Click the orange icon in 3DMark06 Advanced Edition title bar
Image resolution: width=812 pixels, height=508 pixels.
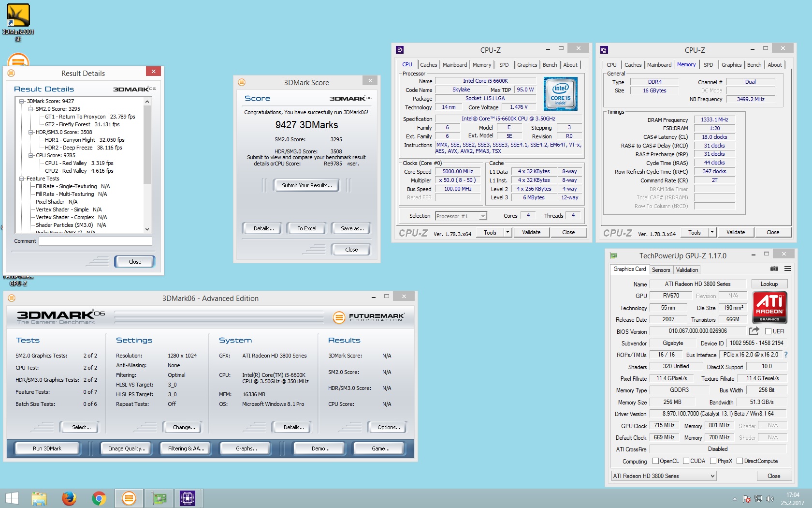[x=12, y=298]
